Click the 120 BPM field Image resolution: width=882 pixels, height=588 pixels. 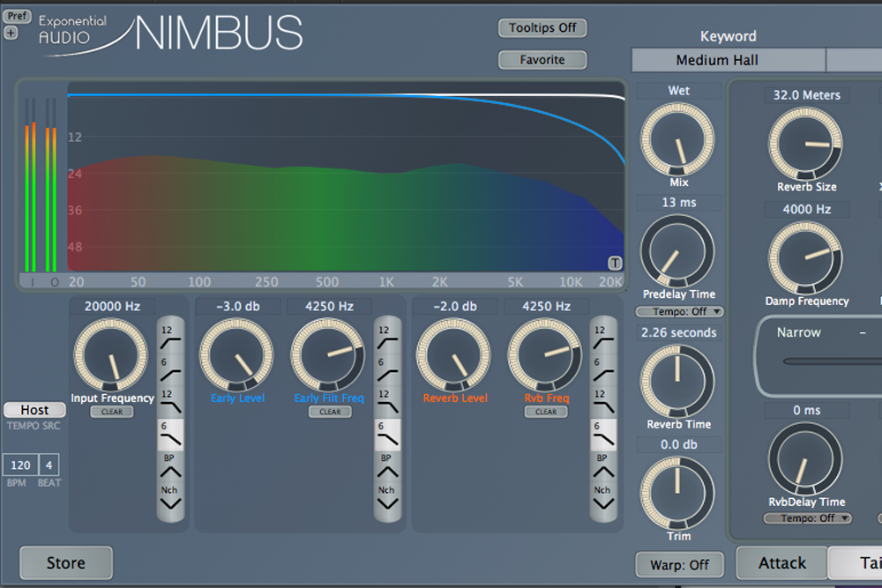point(20,465)
